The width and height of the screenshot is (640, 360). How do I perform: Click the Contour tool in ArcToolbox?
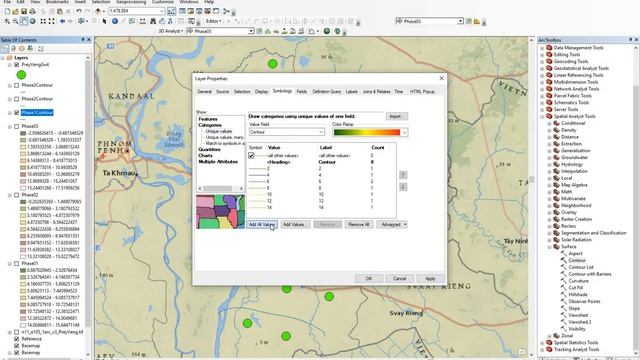tap(577, 260)
